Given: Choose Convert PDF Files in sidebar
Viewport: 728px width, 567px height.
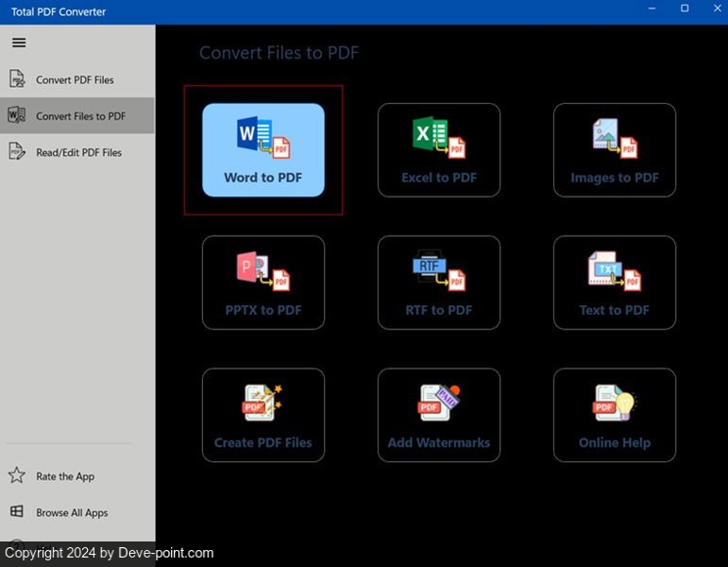Looking at the screenshot, I should click(77, 79).
